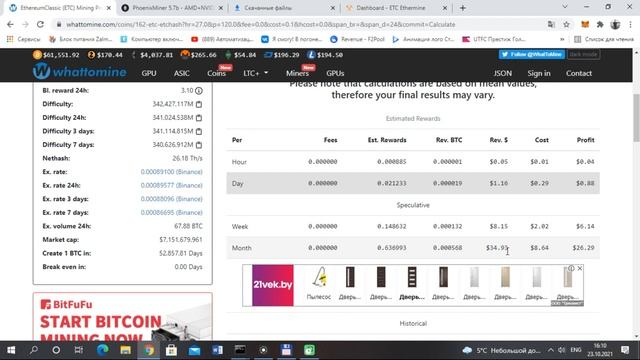The image size is (640, 360).
Task: Click the page vertical scrollbar thumb
Action: (x=636, y=118)
